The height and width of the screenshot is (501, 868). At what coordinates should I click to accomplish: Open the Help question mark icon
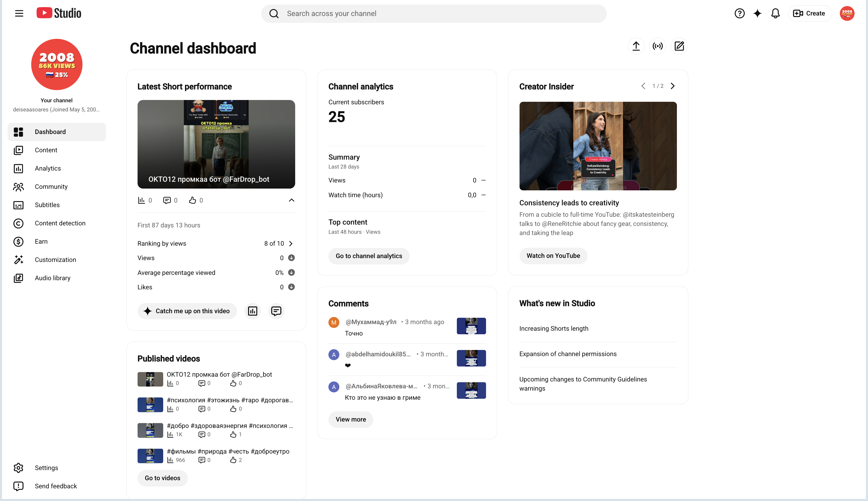point(739,13)
